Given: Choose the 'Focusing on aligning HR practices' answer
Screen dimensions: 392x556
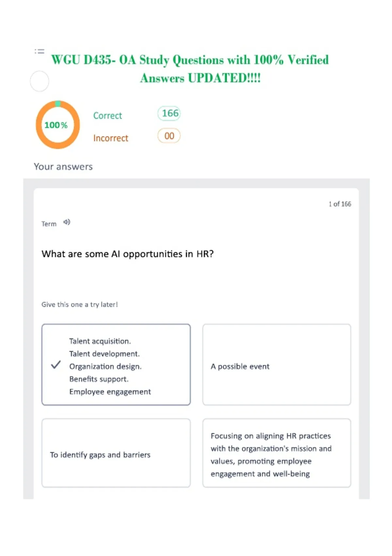Looking at the screenshot, I should [277, 453].
